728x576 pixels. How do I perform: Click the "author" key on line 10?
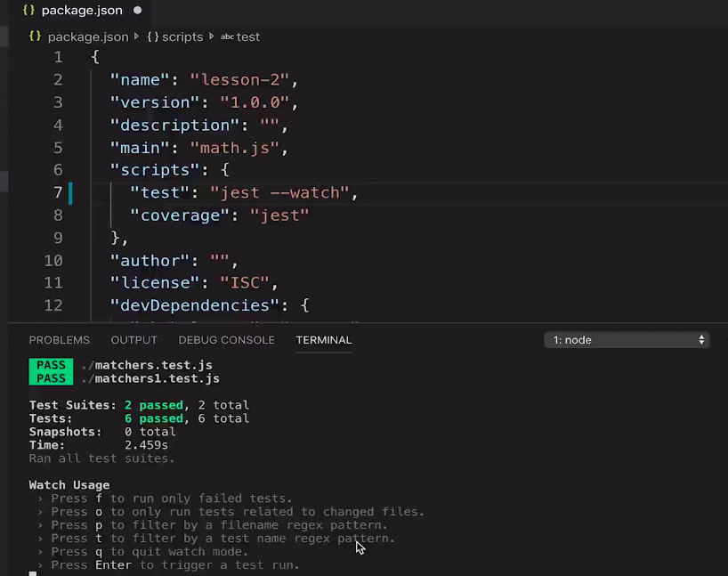[x=150, y=261]
